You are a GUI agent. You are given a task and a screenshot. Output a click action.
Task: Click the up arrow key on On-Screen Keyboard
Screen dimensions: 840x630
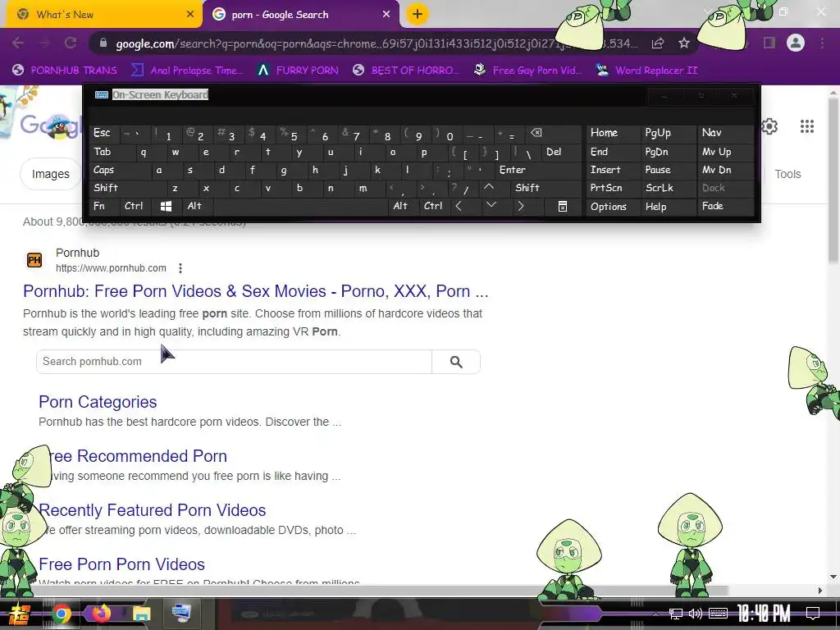[489, 188]
